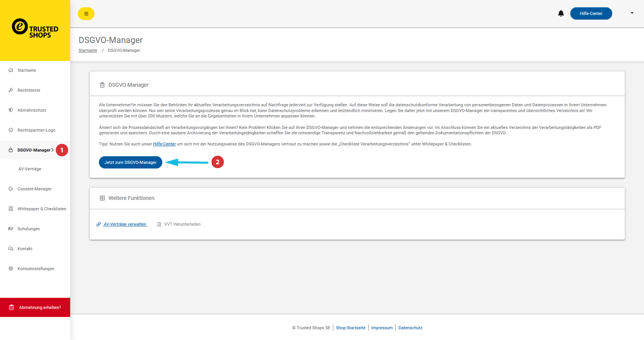Follow the AV-Verträge verwalten link
Image resolution: width=644 pixels, height=340 pixels.
click(x=125, y=224)
